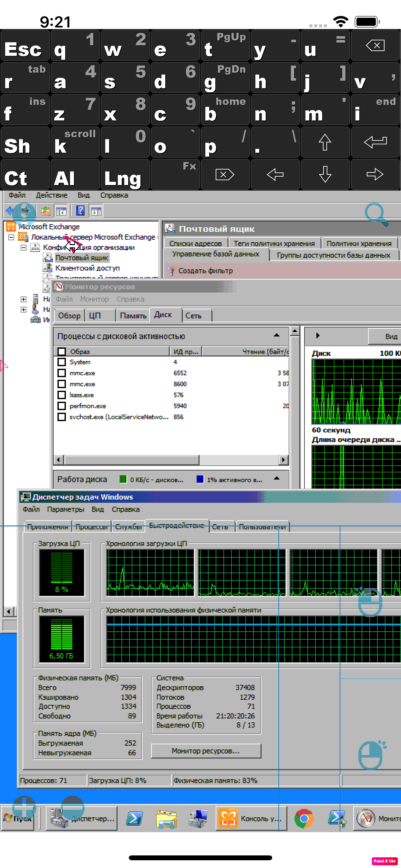Click Создать фильтр link

coord(205,271)
